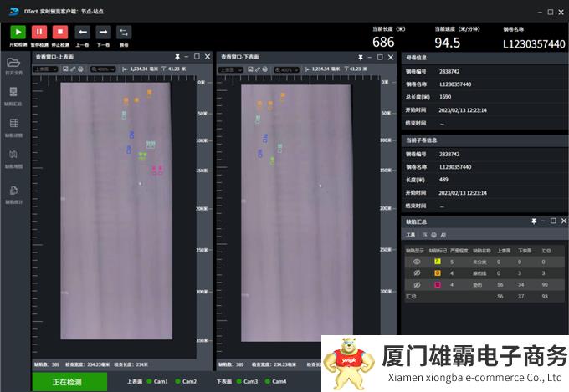
Task: Open surface dropdown in lower surface window
Action: click(x=231, y=69)
